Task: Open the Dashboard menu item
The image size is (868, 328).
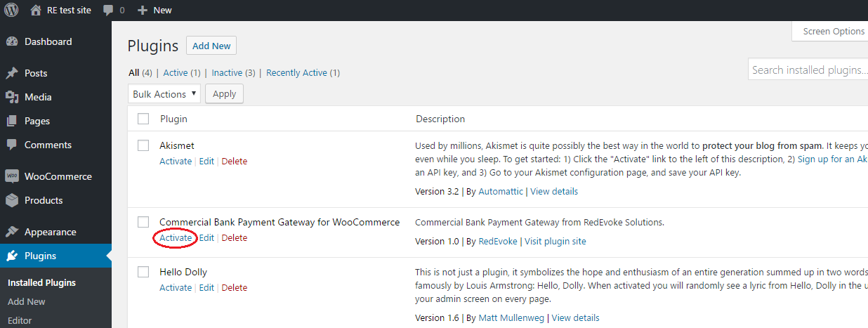Action: point(48,41)
